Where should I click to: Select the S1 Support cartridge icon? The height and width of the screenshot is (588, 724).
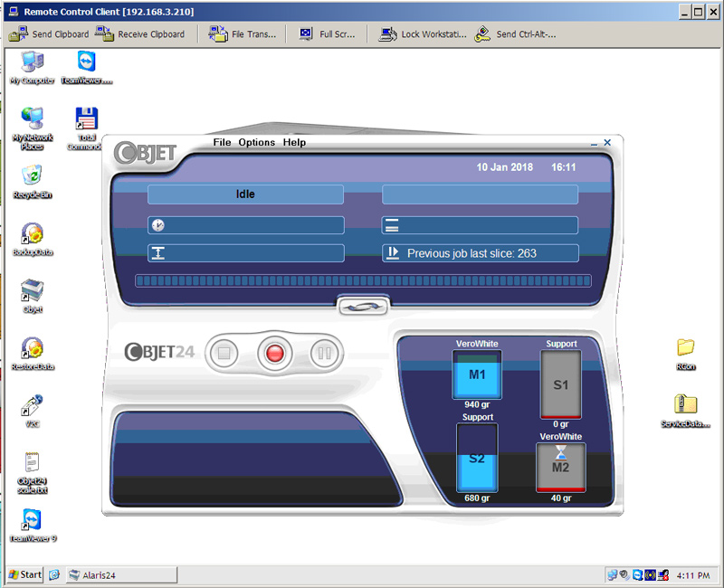click(560, 384)
